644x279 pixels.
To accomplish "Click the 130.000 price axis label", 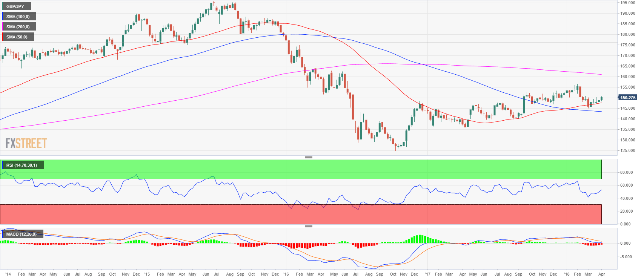I will [x=628, y=140].
